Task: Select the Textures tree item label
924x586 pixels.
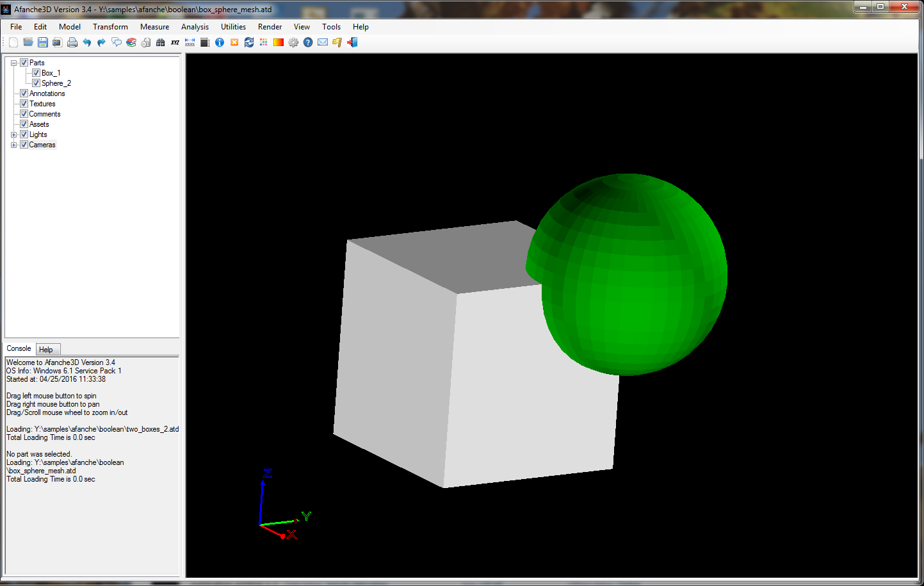Action: coord(42,104)
